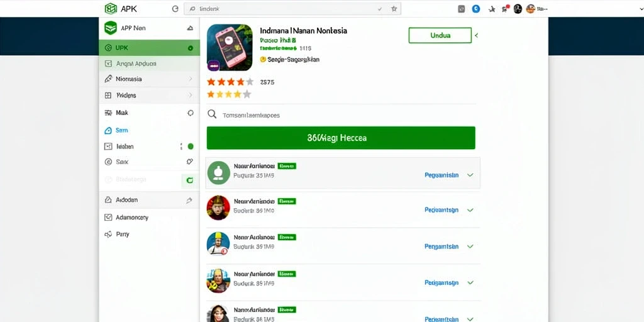Click the three dots on the Ialaben row

point(181,146)
